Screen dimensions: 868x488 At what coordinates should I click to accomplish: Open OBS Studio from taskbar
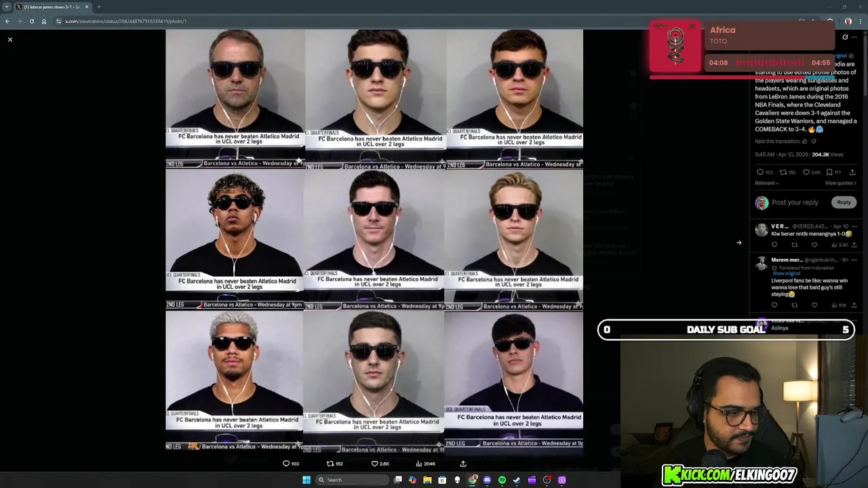(547, 480)
